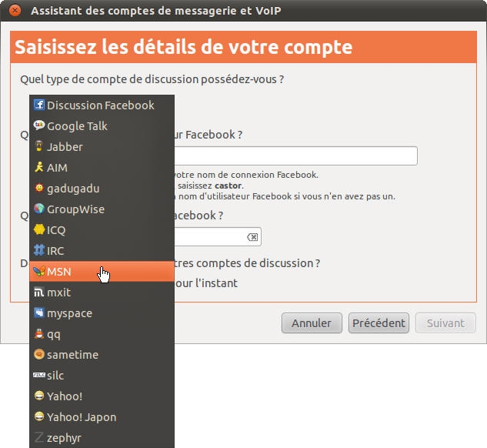Clear the password field with the backspace icon

point(252,237)
